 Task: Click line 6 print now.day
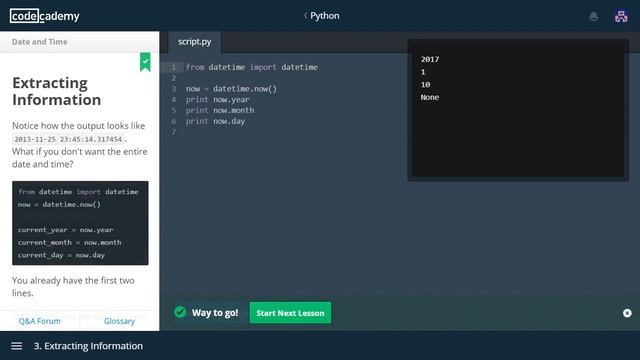215,121
